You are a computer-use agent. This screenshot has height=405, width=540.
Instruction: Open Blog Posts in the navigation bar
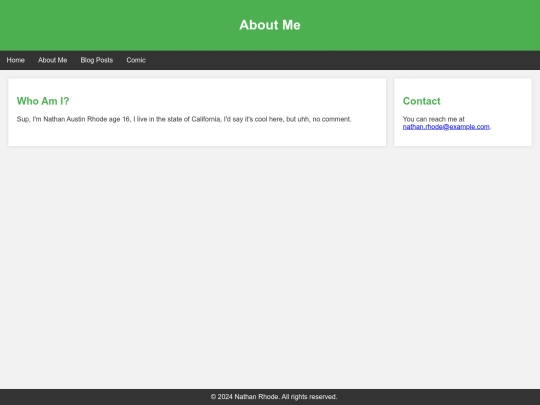(x=97, y=60)
